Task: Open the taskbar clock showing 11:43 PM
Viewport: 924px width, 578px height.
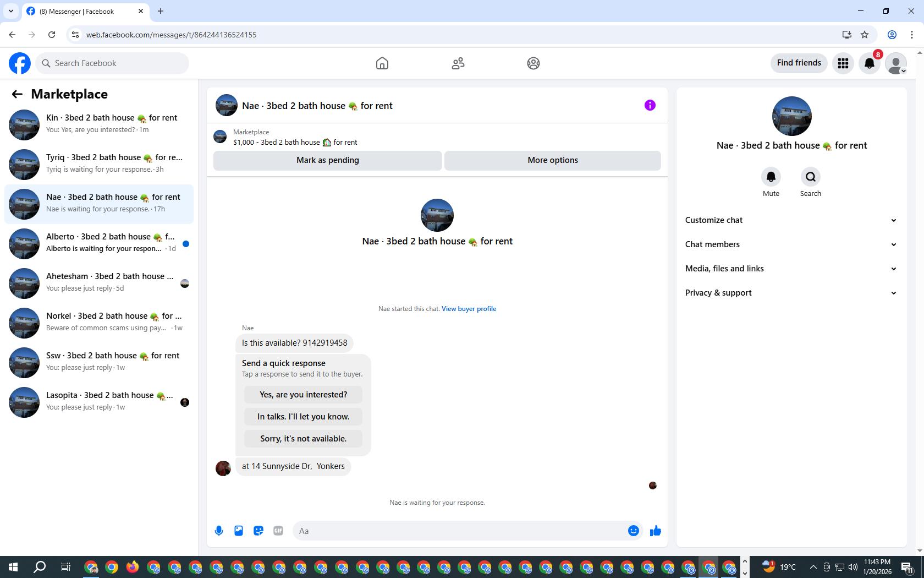Action: [x=877, y=567]
